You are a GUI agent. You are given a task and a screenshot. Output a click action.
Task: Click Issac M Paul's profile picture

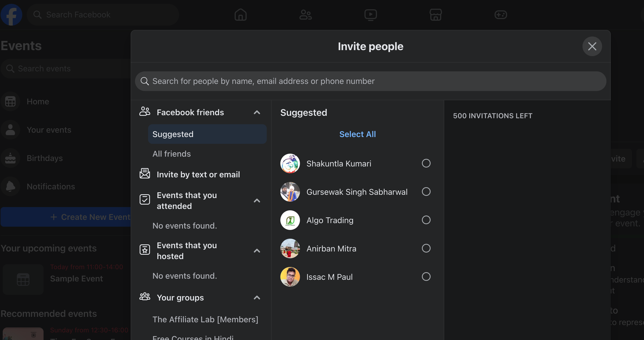[290, 277]
